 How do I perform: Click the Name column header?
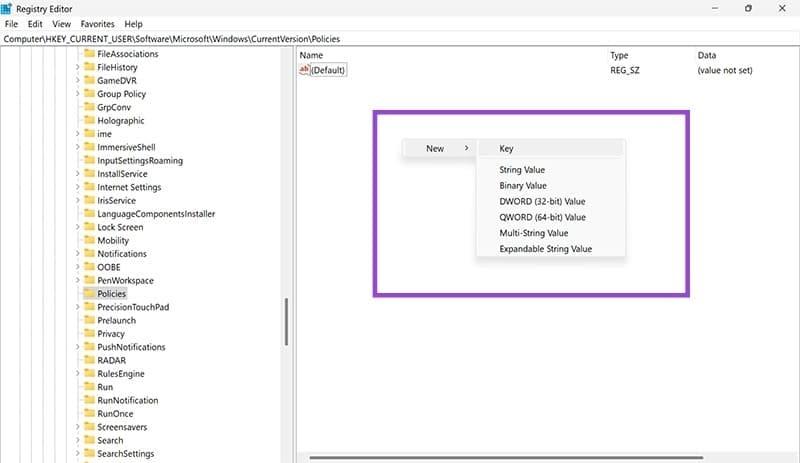312,55
